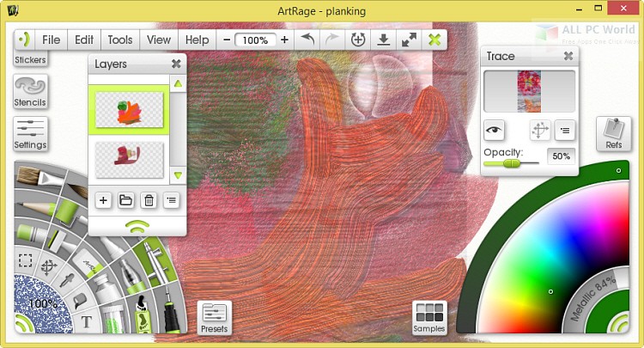
Task: Toggle fullscreen with diagonal arrows icon
Action: [409, 40]
